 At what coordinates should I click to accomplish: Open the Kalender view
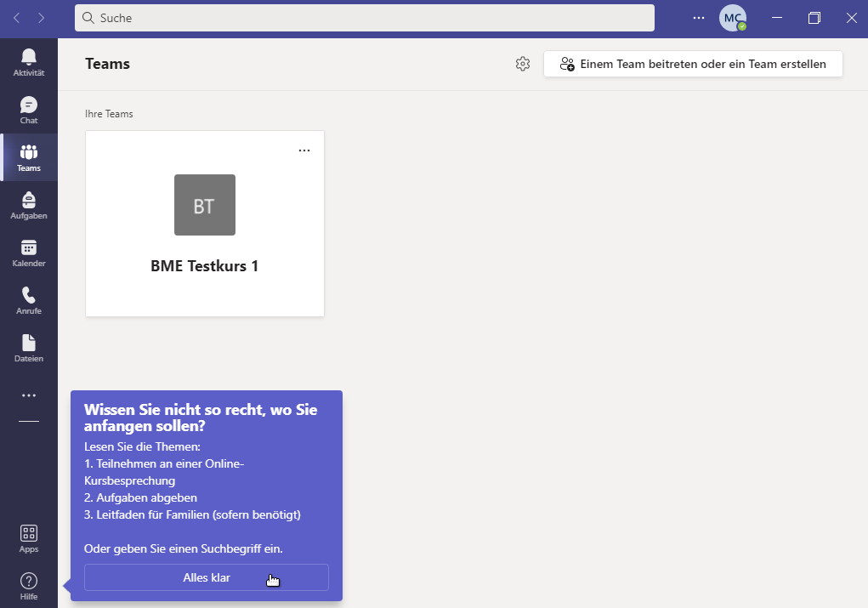pyautogui.click(x=29, y=253)
